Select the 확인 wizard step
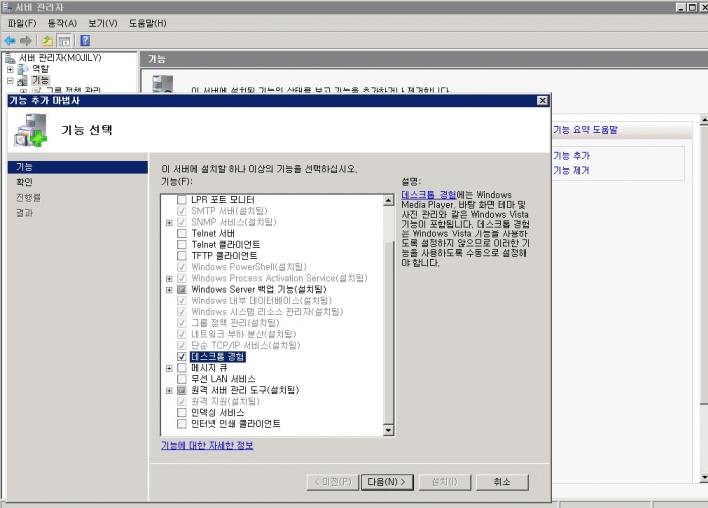 (x=24, y=182)
